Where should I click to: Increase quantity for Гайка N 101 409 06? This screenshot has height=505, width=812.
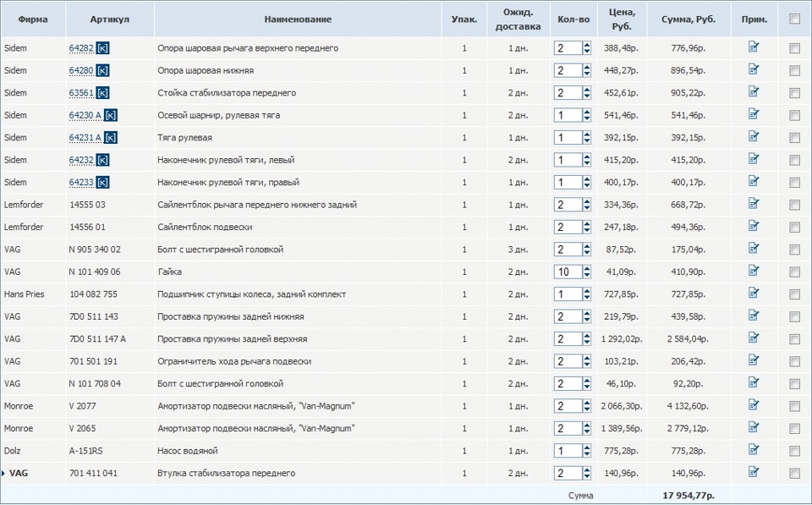(x=587, y=268)
